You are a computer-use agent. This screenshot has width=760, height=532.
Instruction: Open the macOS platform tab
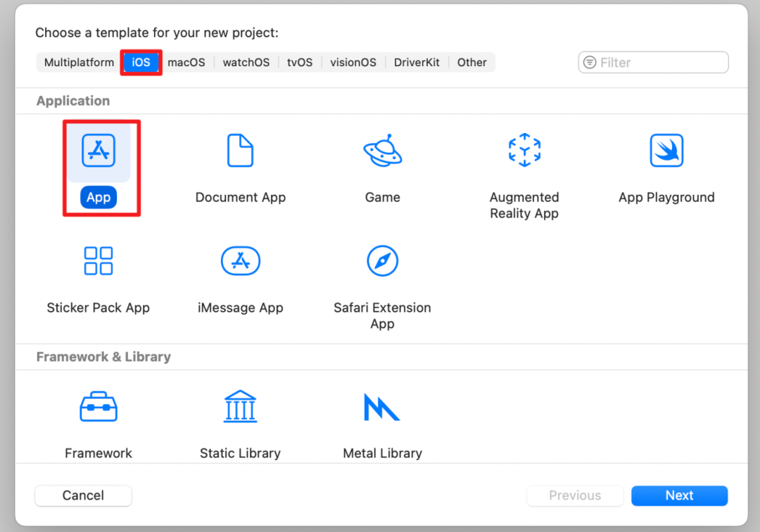186,63
